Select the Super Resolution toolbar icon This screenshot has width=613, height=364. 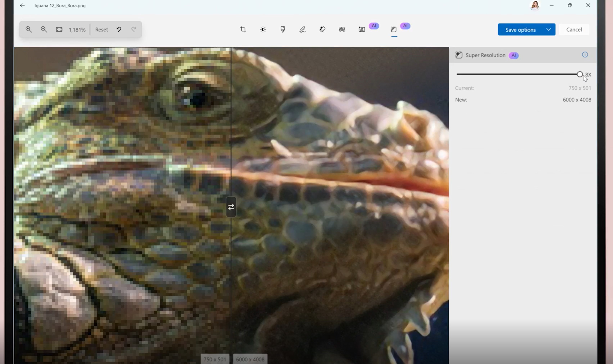[x=394, y=29]
